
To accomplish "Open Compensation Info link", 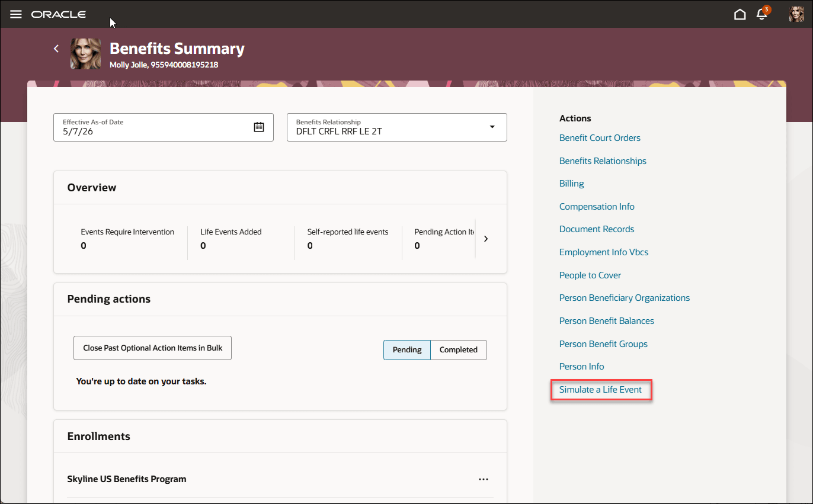I will point(597,207).
